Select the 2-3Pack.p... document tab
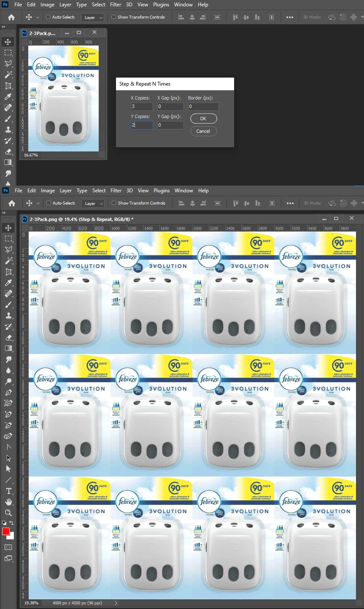This screenshot has height=609, width=364. click(42, 32)
